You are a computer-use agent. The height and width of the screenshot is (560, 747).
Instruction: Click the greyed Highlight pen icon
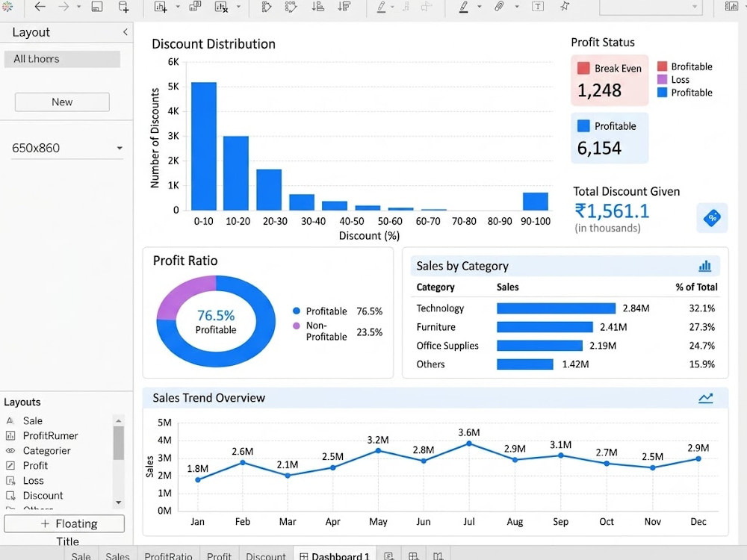pos(381,7)
